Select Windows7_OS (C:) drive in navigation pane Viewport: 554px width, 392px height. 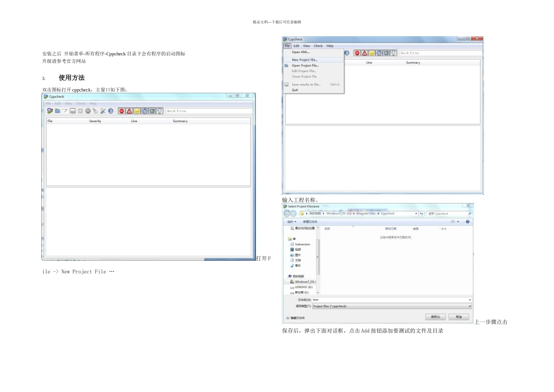[303, 282]
